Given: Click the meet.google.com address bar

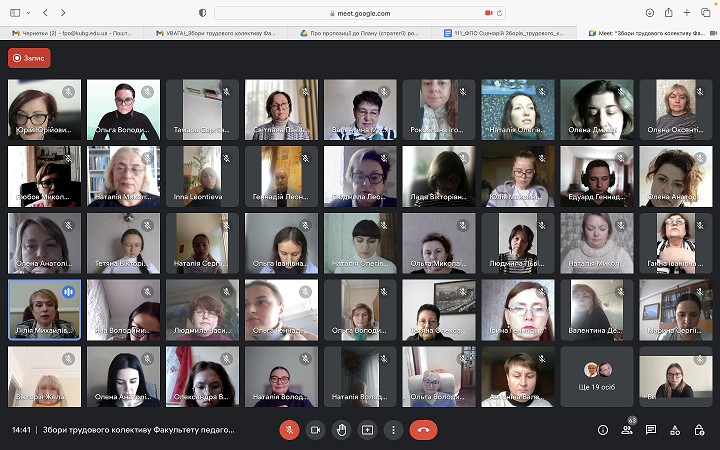Looking at the screenshot, I should (359, 13).
